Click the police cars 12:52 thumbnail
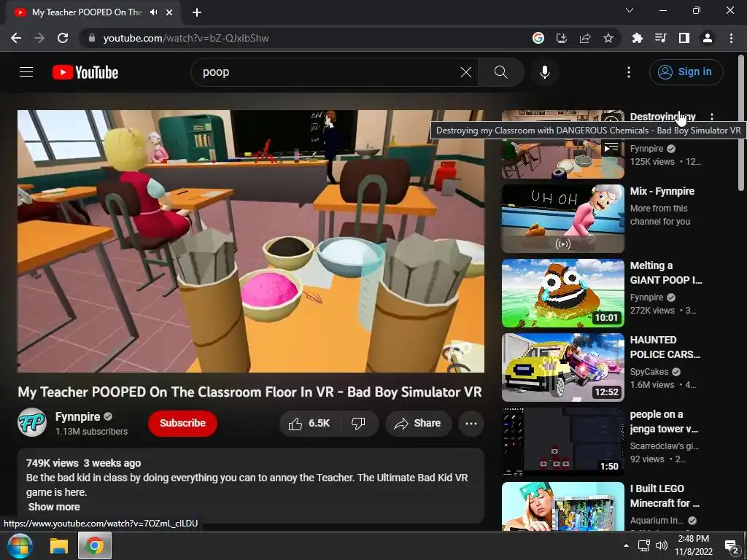The height and width of the screenshot is (560, 747). tap(562, 367)
